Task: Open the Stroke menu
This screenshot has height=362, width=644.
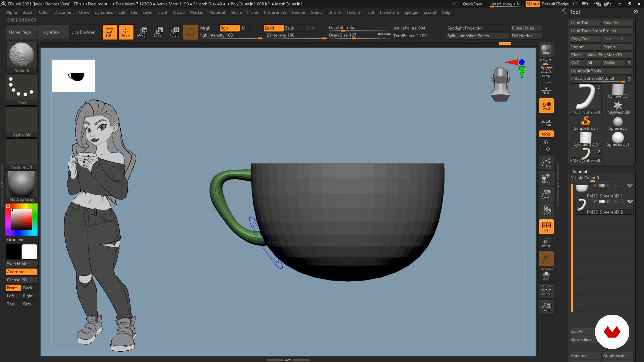Action: 334,12
